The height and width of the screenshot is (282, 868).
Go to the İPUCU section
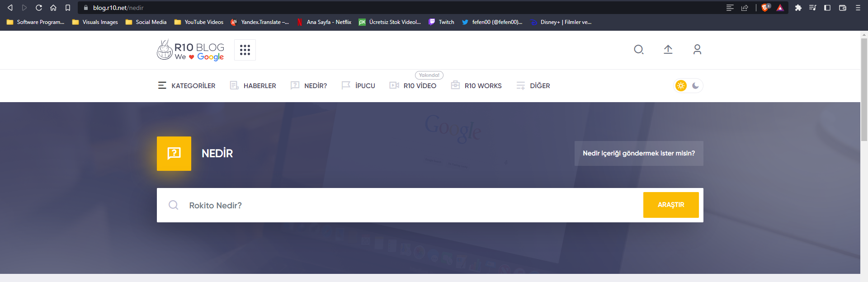point(358,85)
